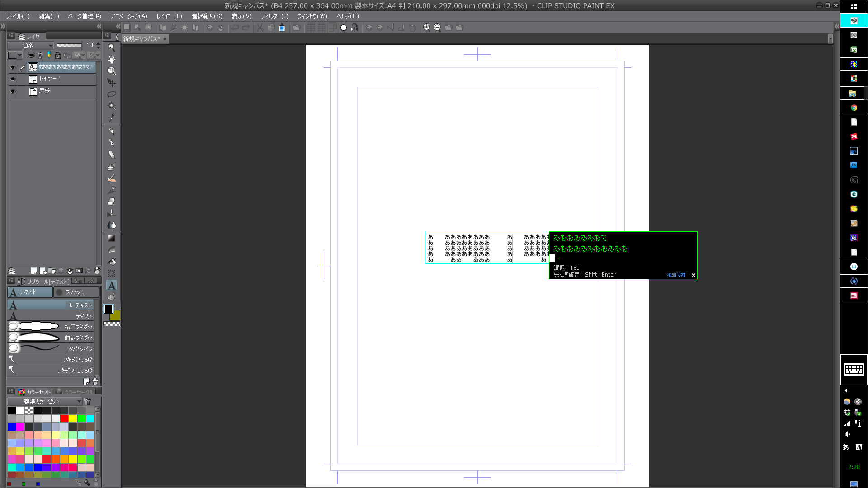This screenshot has height=488, width=868.
Task: Open the layer color palette dropdown arrow
Action: pyautogui.click(x=19, y=55)
